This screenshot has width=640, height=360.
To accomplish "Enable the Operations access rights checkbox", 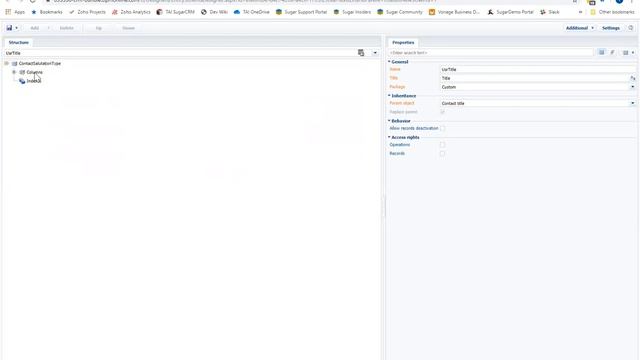I will (x=442, y=144).
